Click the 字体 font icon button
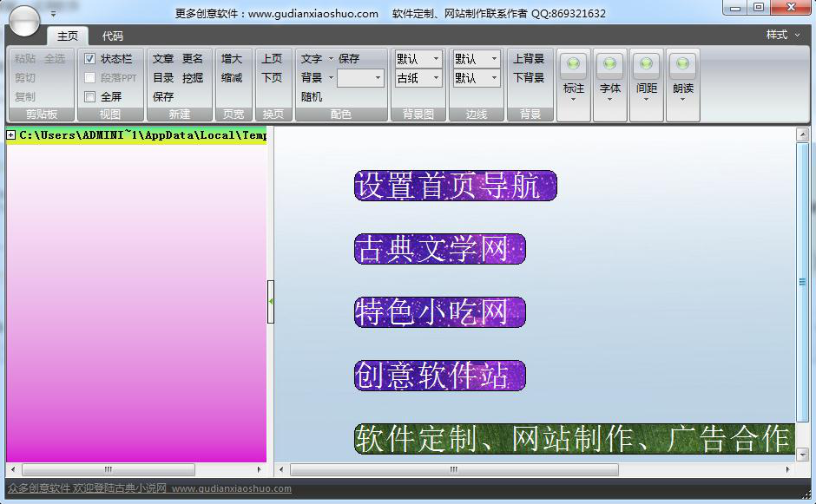Viewport: 816px width, 504px height. click(x=609, y=66)
